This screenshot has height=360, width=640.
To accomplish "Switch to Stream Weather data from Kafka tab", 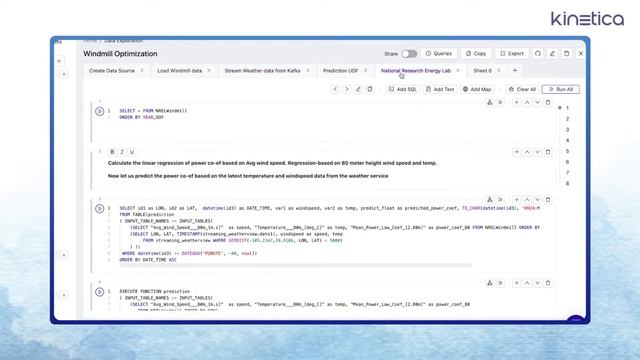I will point(262,71).
